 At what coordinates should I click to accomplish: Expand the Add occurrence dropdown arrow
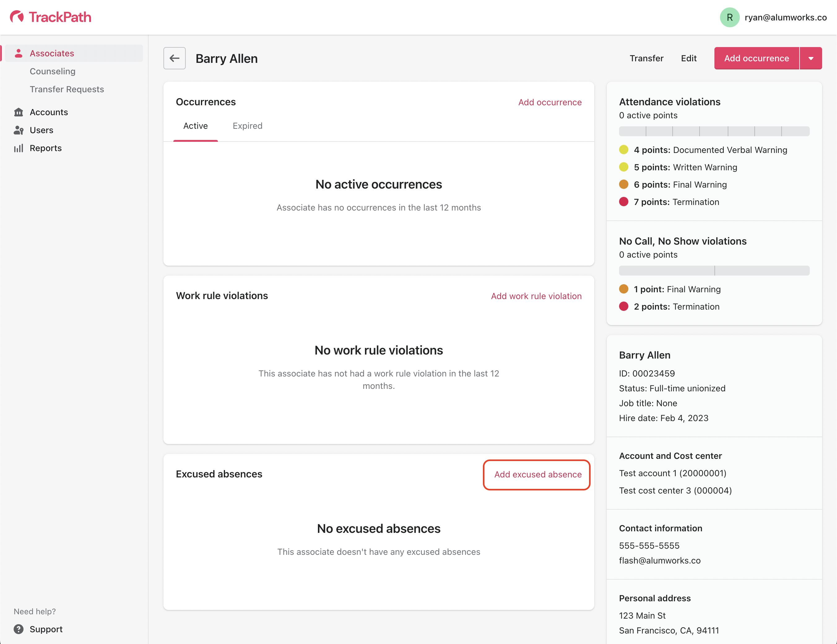[x=811, y=58]
